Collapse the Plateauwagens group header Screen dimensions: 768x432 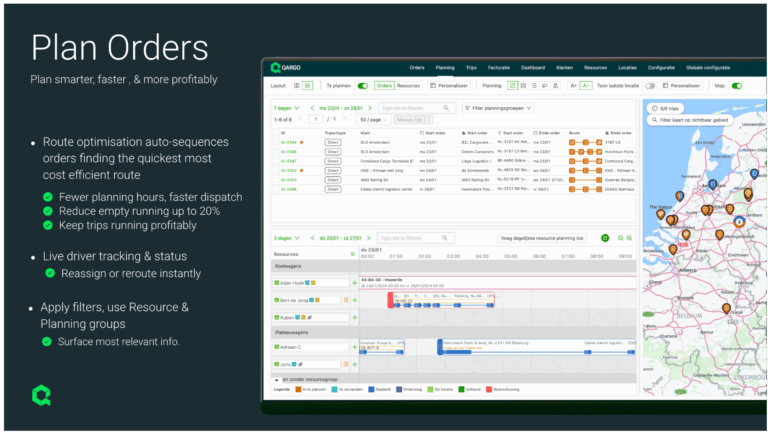454,333
